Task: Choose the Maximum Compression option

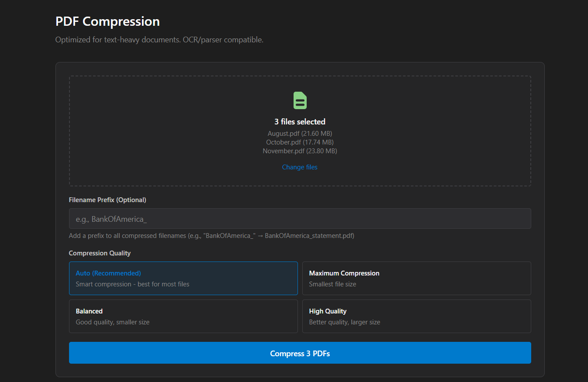Action: point(416,278)
